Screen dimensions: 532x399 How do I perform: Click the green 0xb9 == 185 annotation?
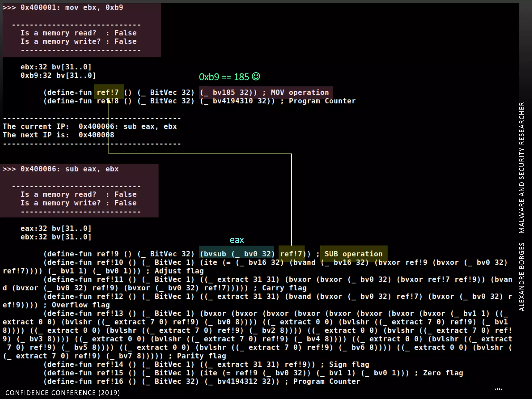tap(224, 77)
